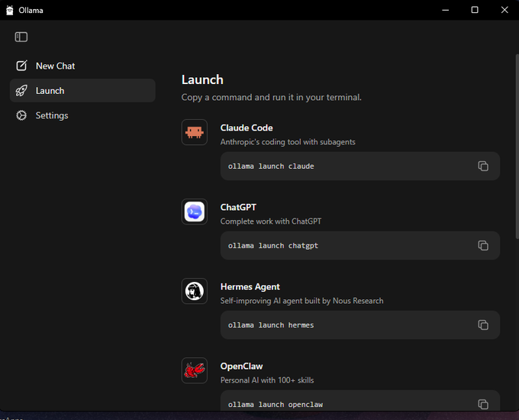Click the Launch rocket icon
519x420 pixels.
(x=21, y=90)
